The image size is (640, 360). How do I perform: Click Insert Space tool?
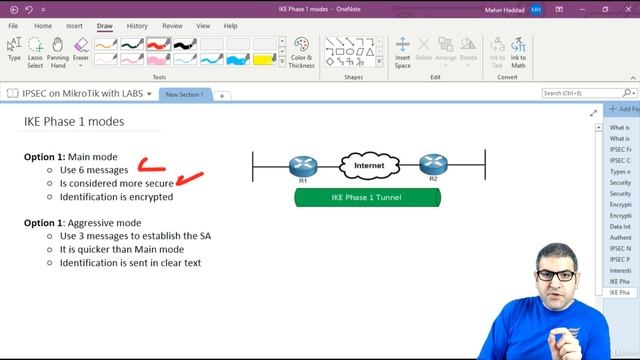pyautogui.click(x=402, y=53)
